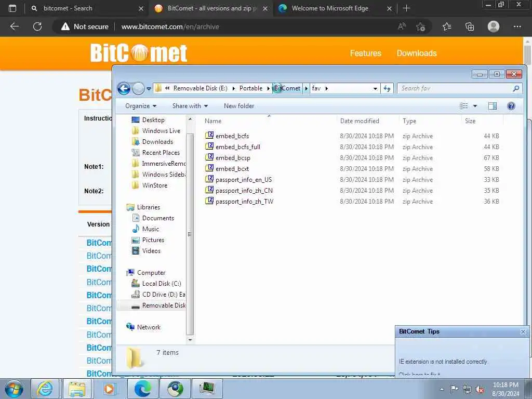Open the Documents library

pos(158,218)
